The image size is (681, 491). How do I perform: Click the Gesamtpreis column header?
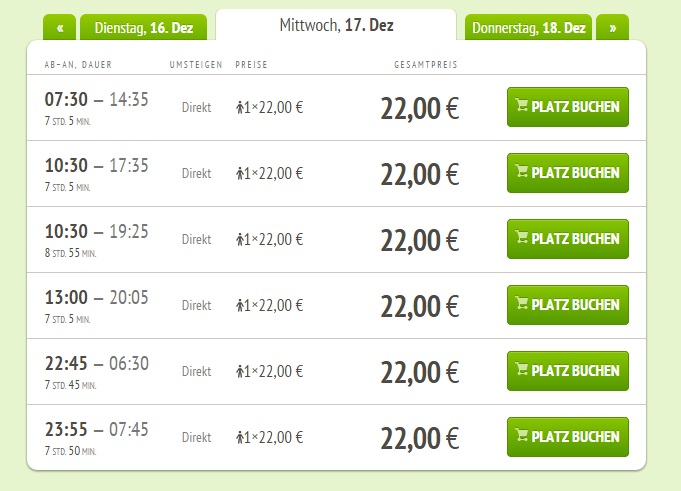425,65
